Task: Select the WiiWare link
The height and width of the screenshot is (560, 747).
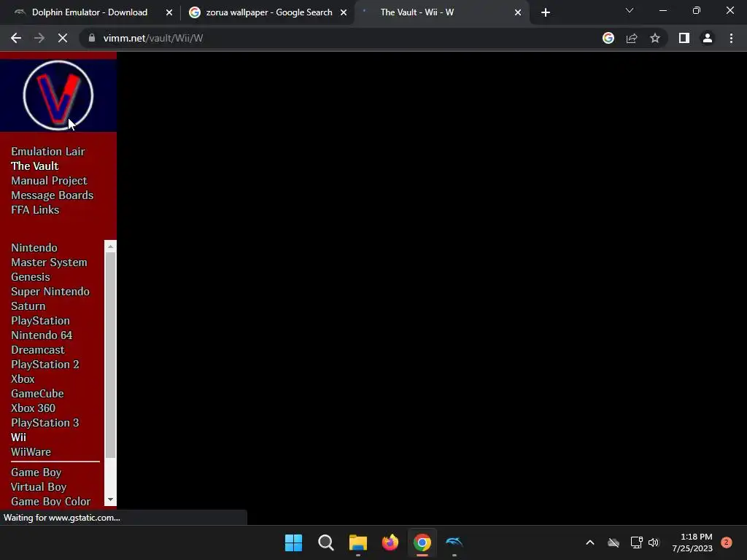Action: (x=31, y=452)
